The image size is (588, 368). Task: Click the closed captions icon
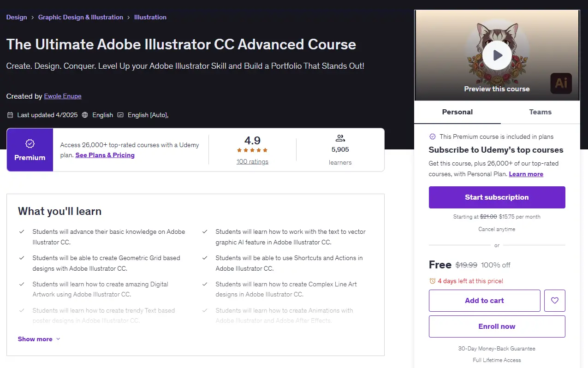click(120, 115)
